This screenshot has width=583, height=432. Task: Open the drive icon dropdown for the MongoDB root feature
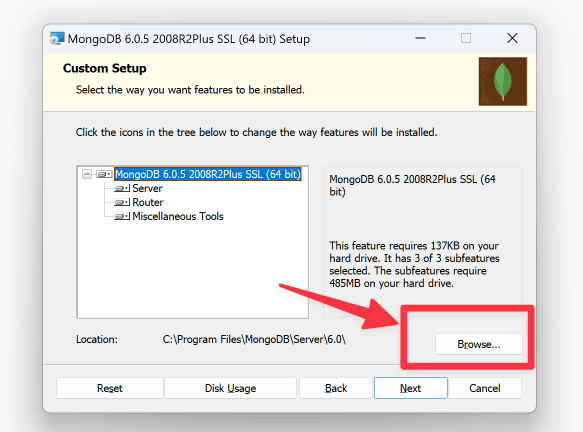[x=104, y=174]
